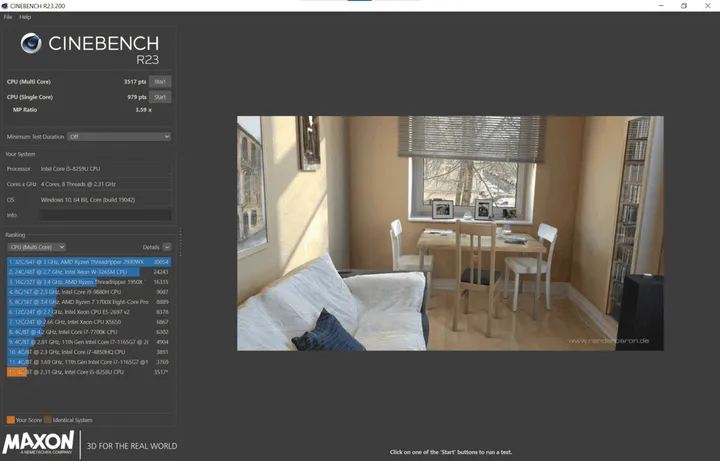Open the Minimum Test Duration dropdown
This screenshot has height=461, width=720.
(119, 137)
